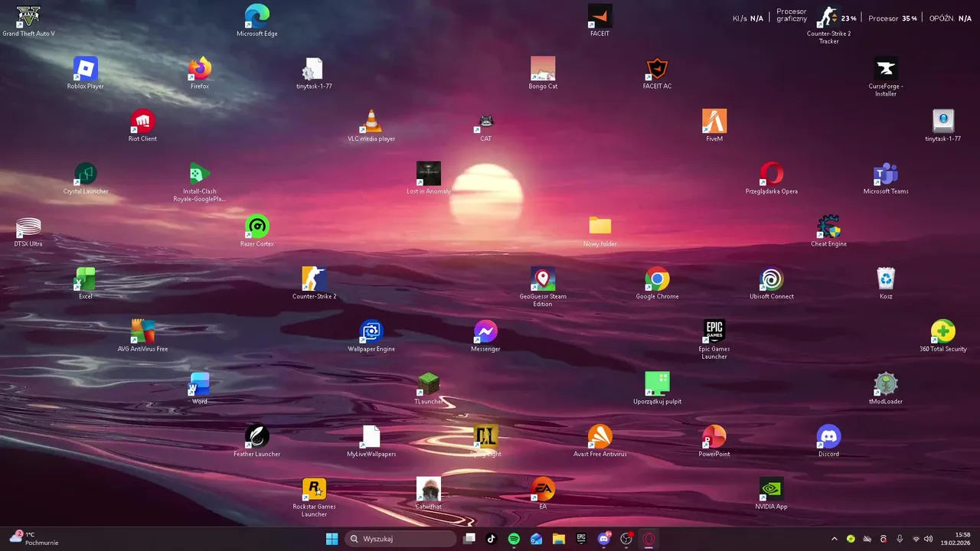Open Spotify from the taskbar
The image size is (980, 551).
514,539
